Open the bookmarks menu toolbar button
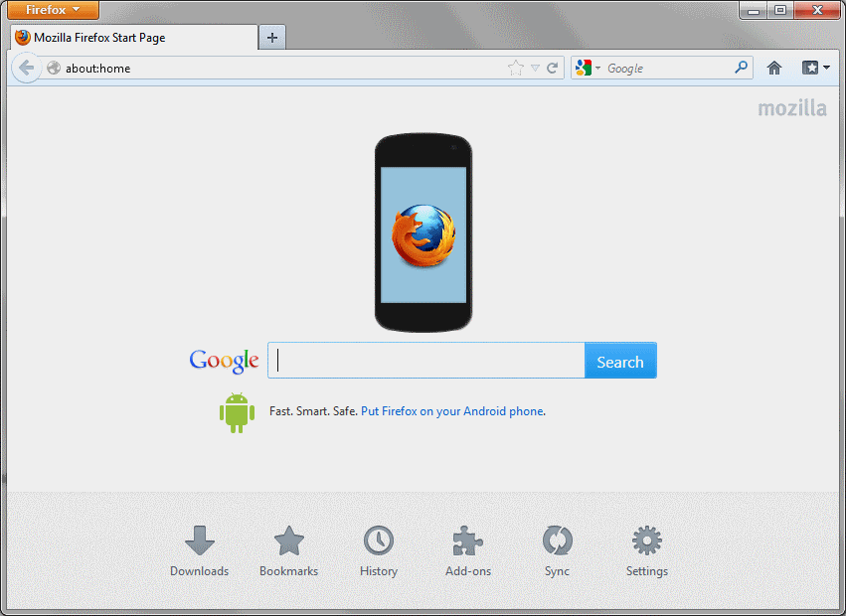The image size is (846, 616). (815, 68)
